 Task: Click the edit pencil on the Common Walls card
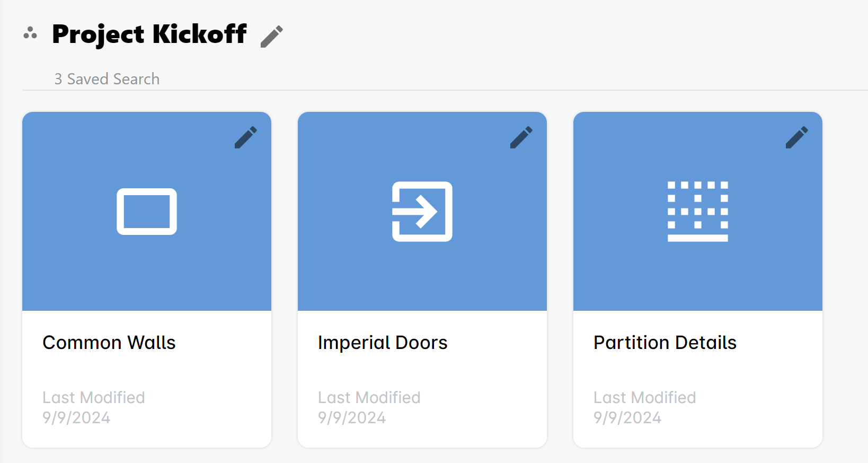(x=246, y=137)
